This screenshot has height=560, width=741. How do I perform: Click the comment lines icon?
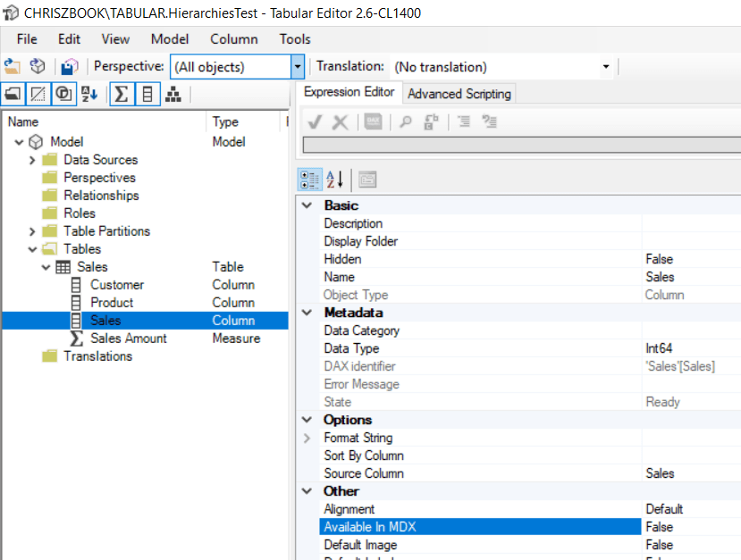464,121
